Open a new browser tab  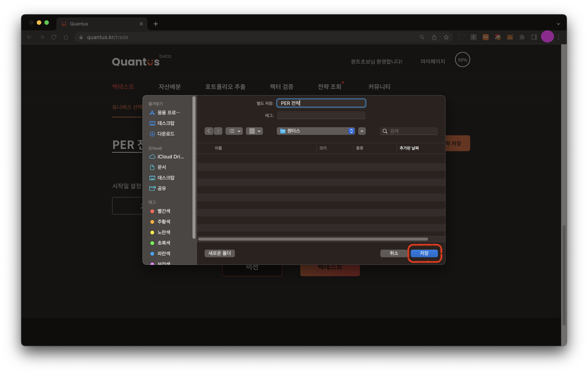[x=156, y=24]
